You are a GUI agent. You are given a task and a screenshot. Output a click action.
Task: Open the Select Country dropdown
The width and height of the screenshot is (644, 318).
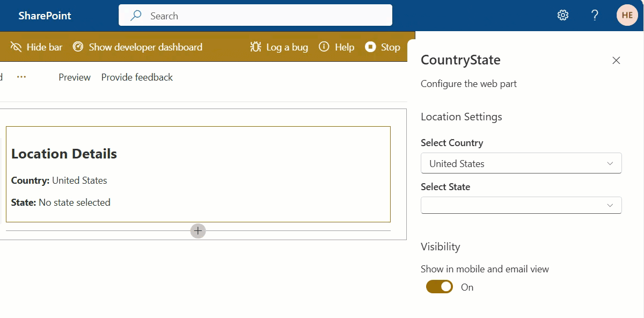pyautogui.click(x=521, y=163)
